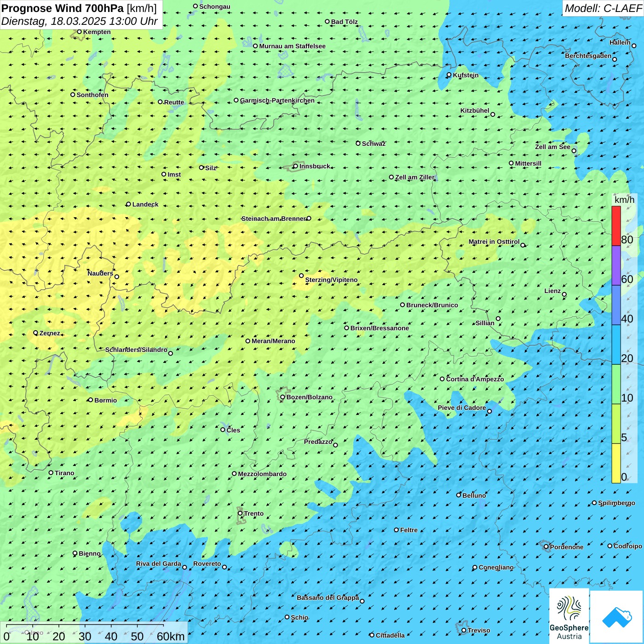644x644 pixels.
Task: Click the 'Riva del Garda' label
Action: click(159, 563)
